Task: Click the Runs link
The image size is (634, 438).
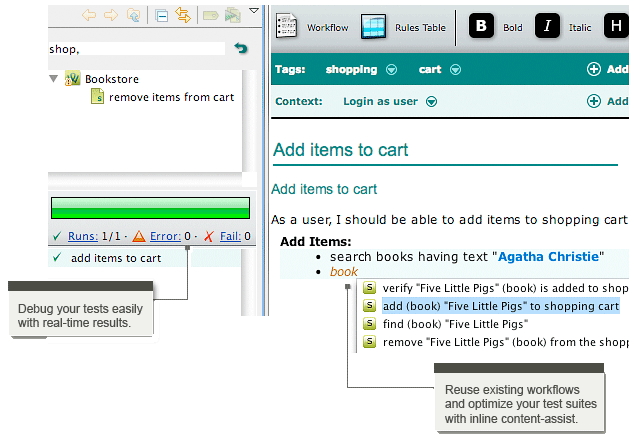Action: (x=83, y=237)
